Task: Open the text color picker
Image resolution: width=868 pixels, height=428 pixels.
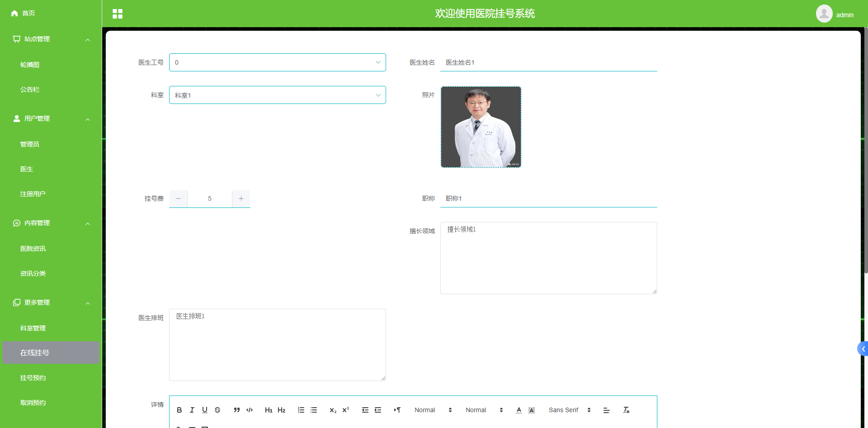Action: (x=519, y=410)
